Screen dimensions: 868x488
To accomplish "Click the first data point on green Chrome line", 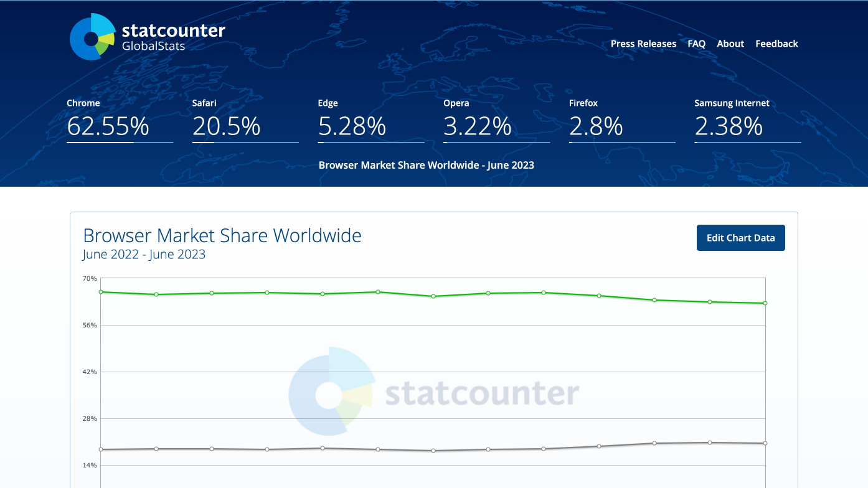I will click(101, 292).
